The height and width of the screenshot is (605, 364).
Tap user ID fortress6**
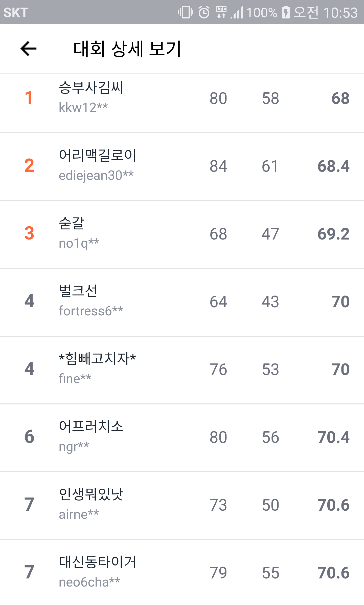91,311
